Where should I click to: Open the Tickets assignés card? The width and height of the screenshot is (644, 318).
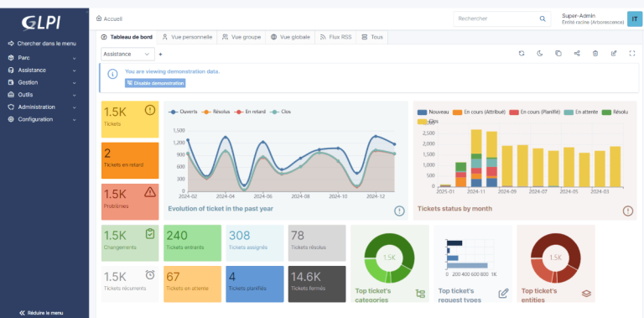(x=255, y=242)
